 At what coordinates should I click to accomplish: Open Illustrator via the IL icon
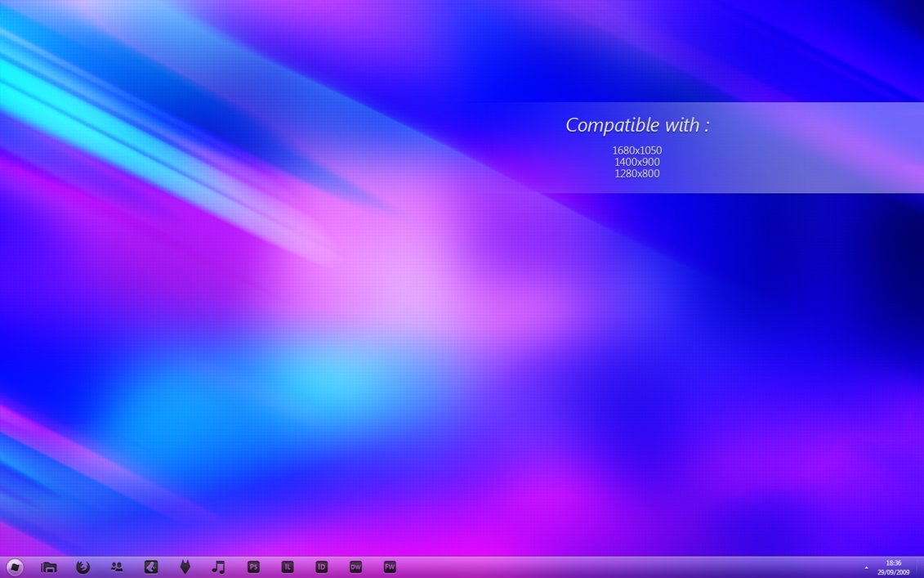tap(288, 567)
